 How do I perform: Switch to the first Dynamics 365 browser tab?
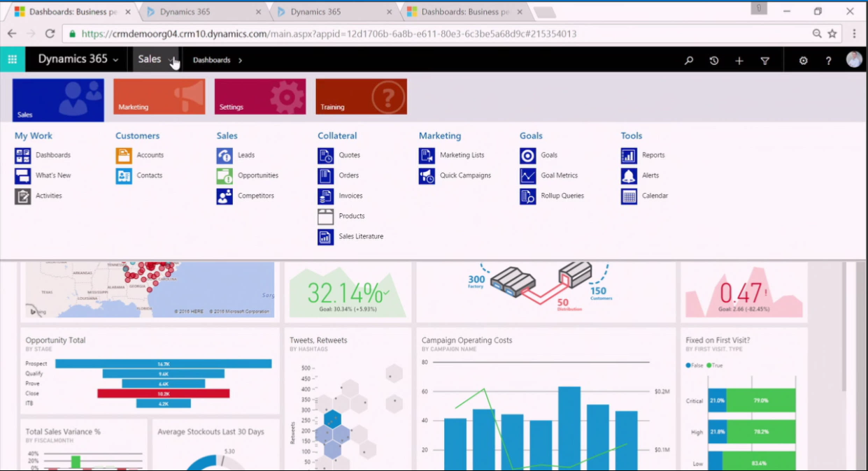199,12
